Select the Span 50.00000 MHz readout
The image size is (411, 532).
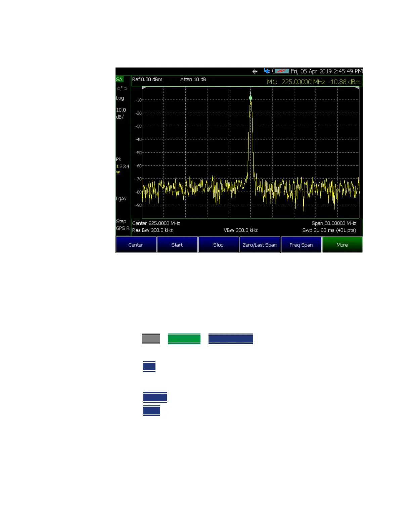click(x=334, y=223)
